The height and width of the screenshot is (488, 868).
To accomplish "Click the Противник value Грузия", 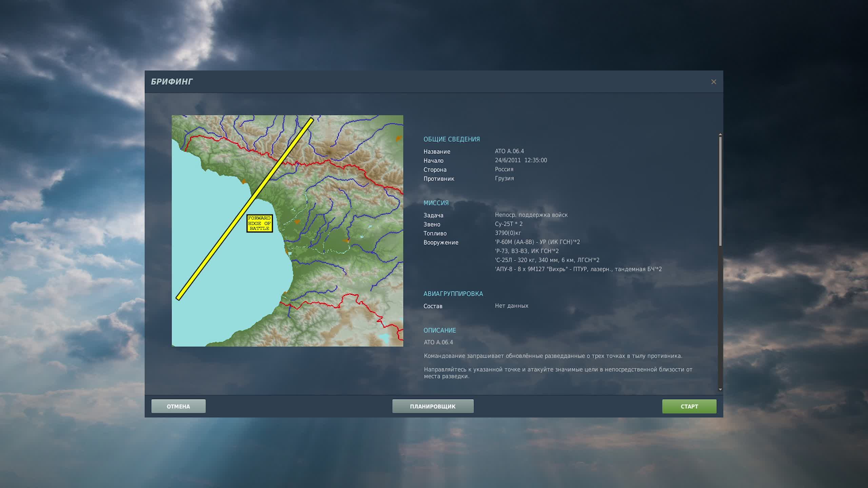I will pyautogui.click(x=505, y=178).
